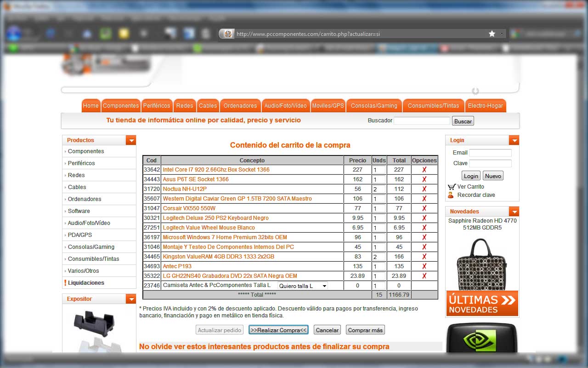The height and width of the screenshot is (368, 588).
Task: Open the Asus P6T SE Socket 1366 link
Action: click(196, 179)
